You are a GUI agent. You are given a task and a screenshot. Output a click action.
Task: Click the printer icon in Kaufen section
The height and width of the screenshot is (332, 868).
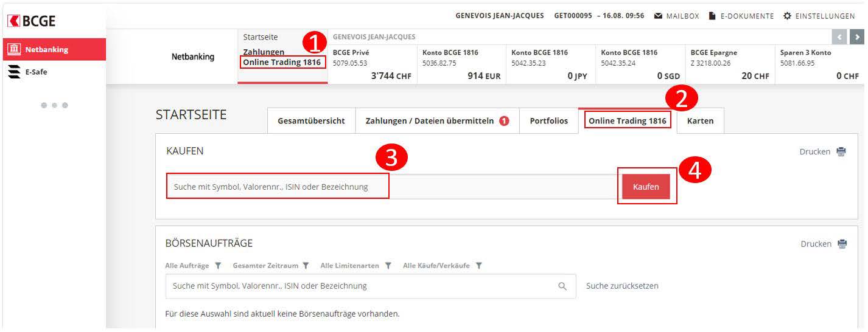(x=841, y=152)
